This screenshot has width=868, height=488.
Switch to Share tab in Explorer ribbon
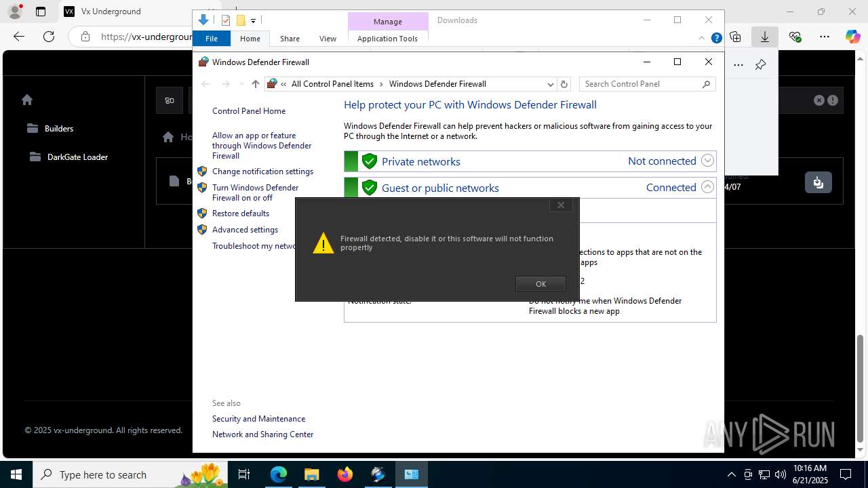290,39
